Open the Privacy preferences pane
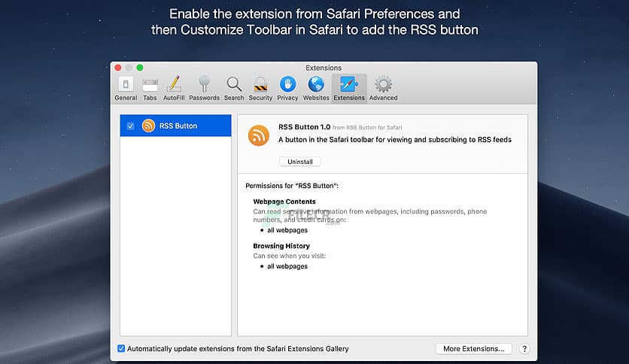The width and height of the screenshot is (629, 364). 287,89
